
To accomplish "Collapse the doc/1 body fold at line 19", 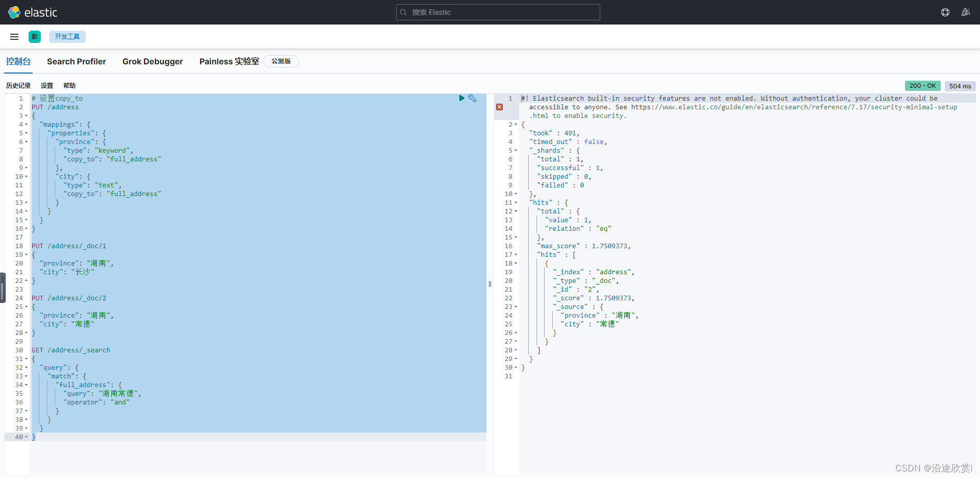I will click(x=27, y=255).
